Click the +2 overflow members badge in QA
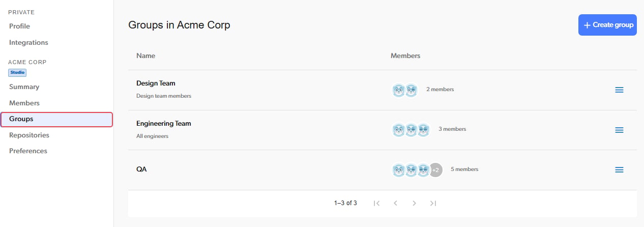 click(435, 170)
